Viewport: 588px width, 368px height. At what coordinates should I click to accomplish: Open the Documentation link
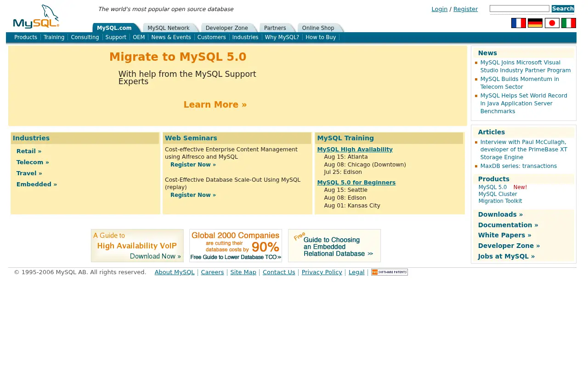point(508,225)
